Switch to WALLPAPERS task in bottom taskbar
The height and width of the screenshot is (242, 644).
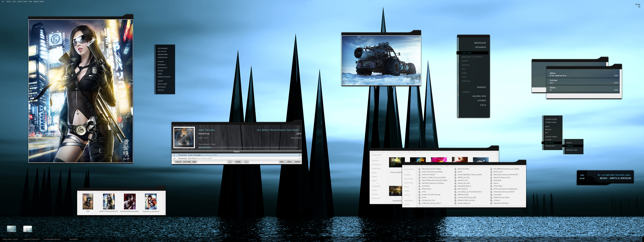(73, 239)
